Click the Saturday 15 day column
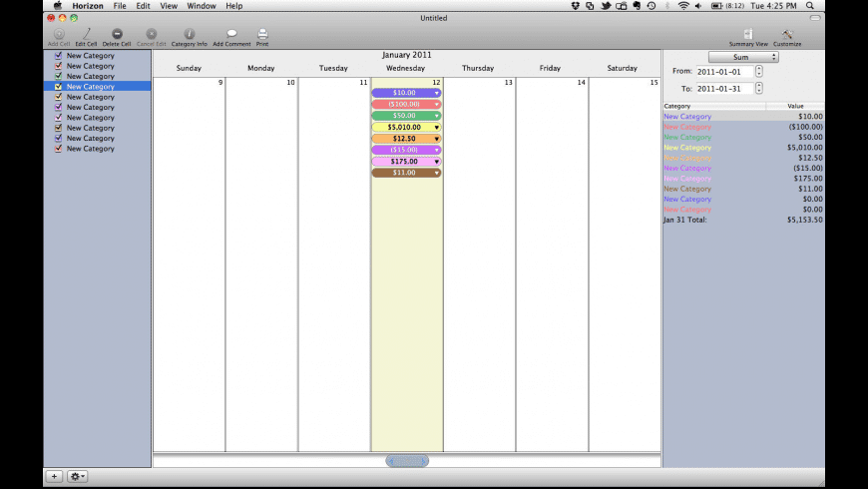 click(625, 264)
